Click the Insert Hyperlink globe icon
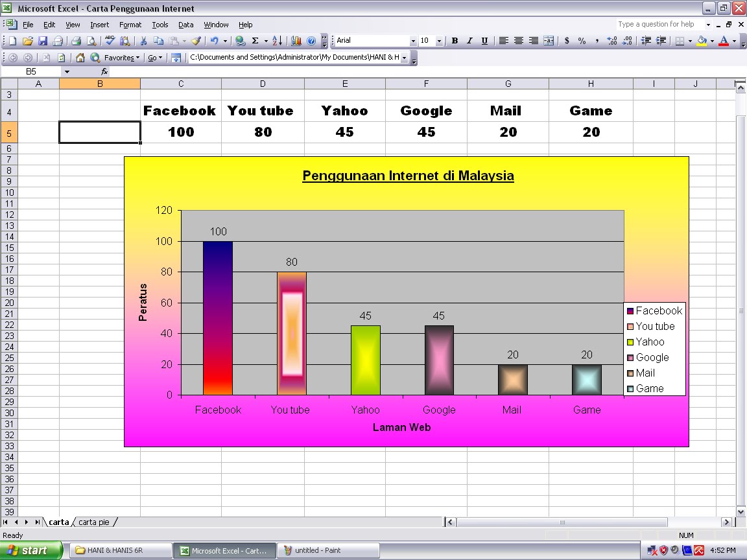Image resolution: width=747 pixels, height=560 pixels. pos(241,41)
